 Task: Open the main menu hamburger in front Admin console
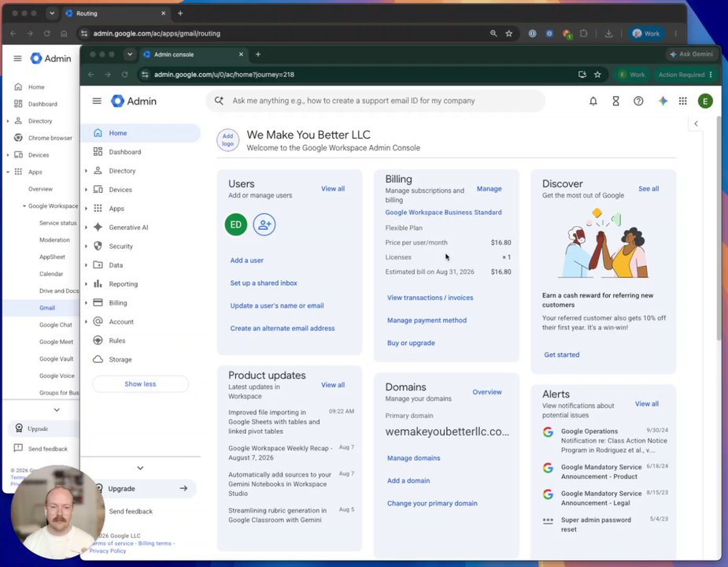[97, 101]
